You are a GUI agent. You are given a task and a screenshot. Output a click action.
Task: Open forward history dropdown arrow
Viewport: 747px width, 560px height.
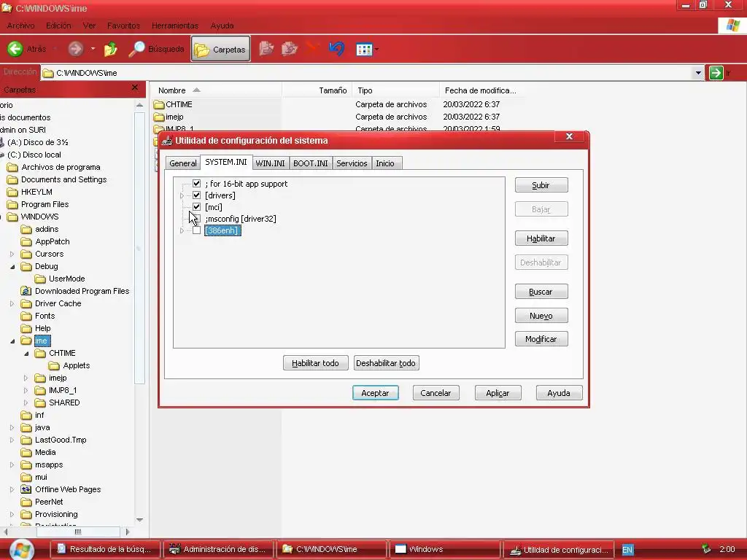pyautogui.click(x=93, y=49)
